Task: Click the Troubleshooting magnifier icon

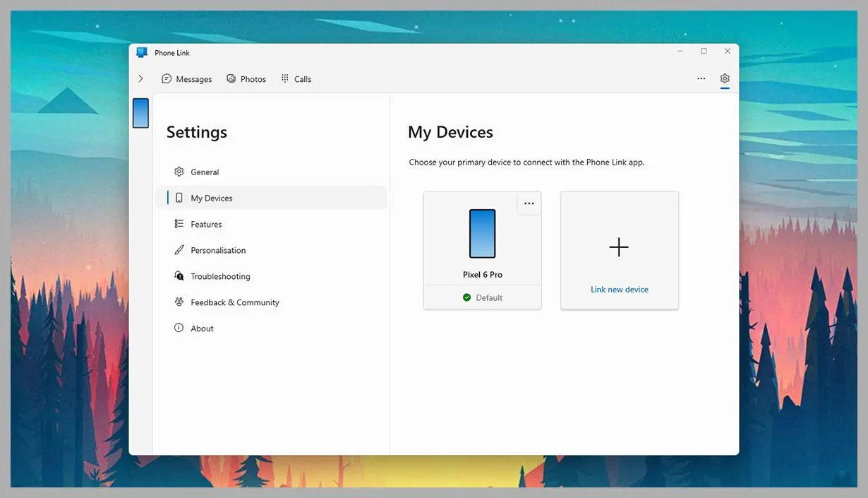Action: point(179,276)
